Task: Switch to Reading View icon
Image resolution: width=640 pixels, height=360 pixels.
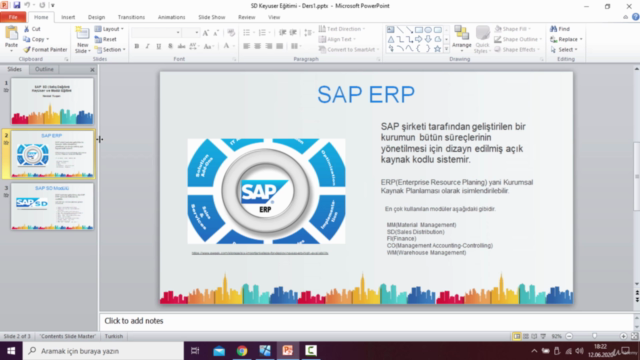Action: [x=534, y=336]
